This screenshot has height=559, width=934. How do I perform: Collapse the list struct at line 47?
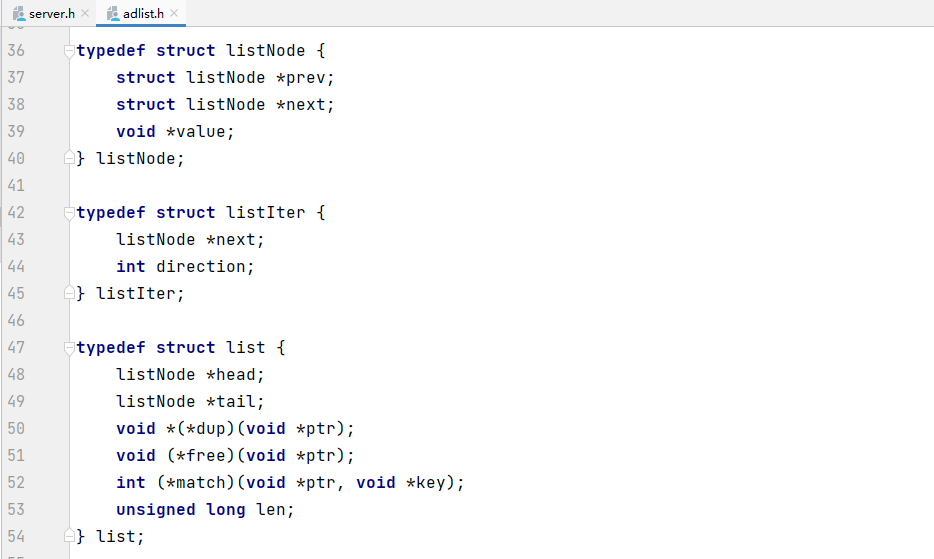pyautogui.click(x=69, y=347)
